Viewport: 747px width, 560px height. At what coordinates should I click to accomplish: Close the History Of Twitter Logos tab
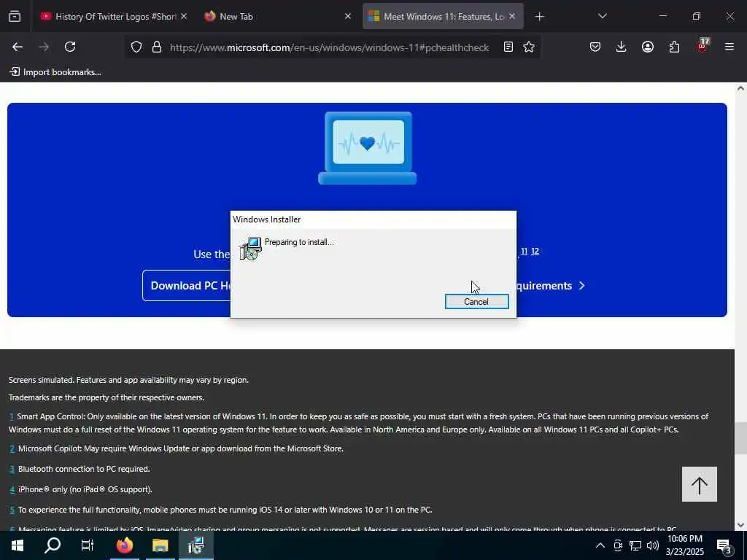(184, 16)
